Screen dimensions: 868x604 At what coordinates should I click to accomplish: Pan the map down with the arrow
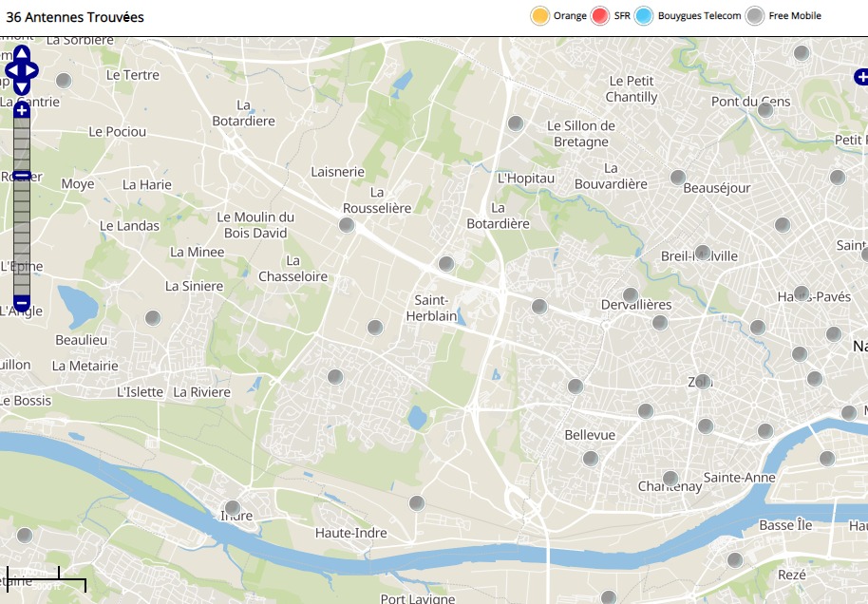pyautogui.click(x=22, y=86)
